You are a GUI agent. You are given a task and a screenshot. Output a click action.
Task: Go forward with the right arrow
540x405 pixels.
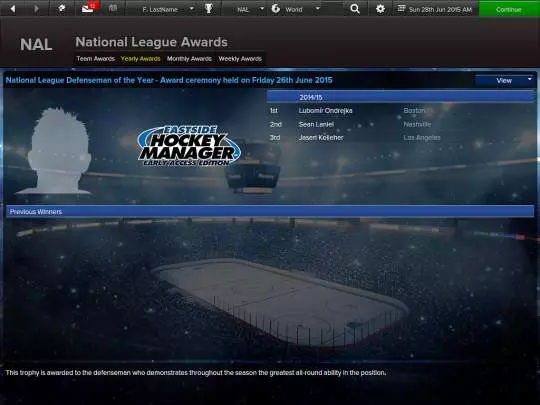tap(37, 9)
